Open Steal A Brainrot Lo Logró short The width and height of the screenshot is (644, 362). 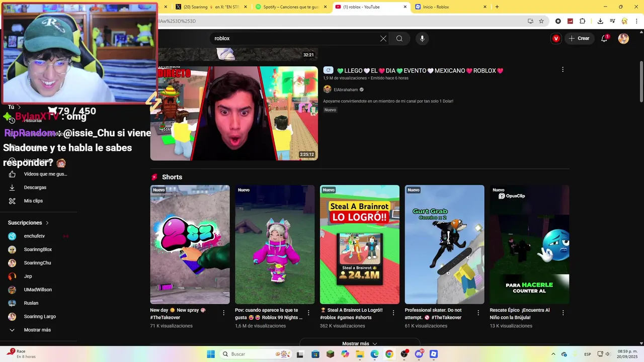[x=360, y=244]
